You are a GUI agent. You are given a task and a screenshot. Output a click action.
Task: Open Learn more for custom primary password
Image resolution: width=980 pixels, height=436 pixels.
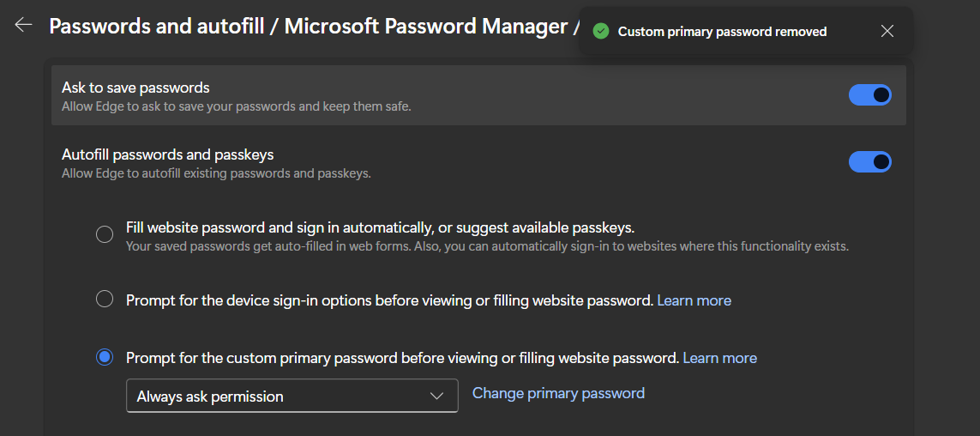[x=719, y=358]
